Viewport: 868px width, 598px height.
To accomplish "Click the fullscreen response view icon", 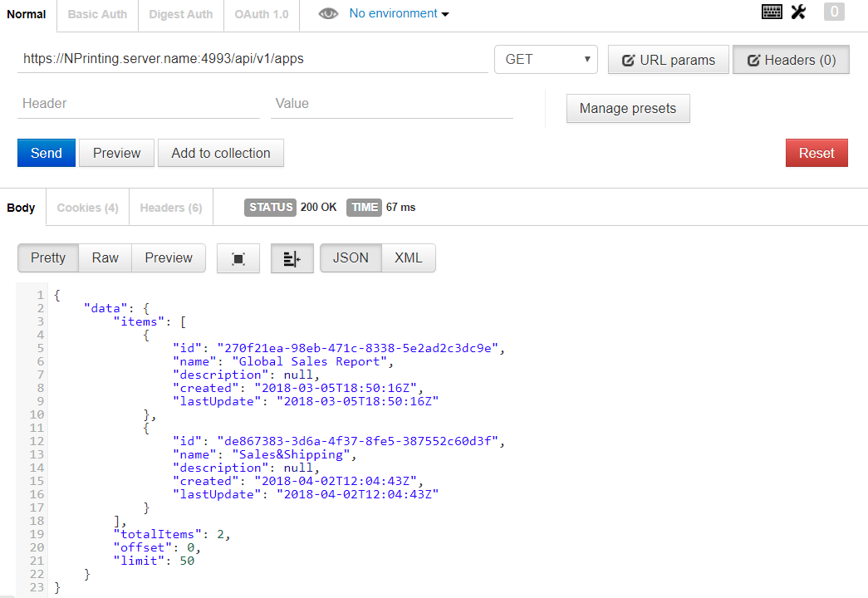I will [x=238, y=258].
